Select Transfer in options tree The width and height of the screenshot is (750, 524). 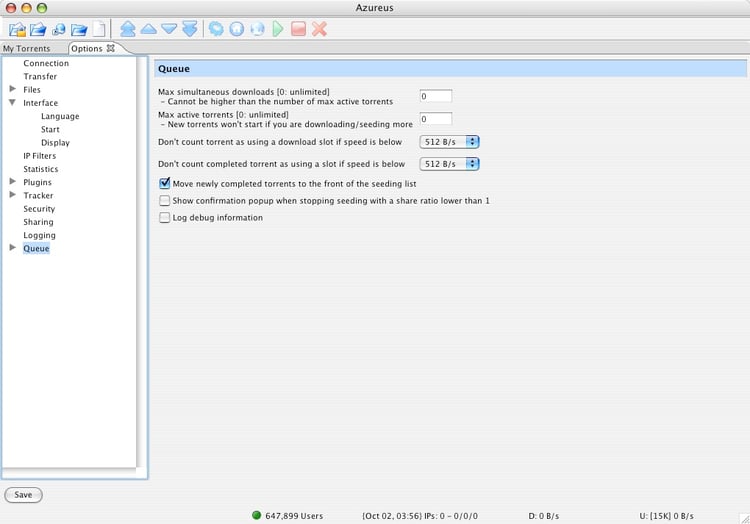40,76
